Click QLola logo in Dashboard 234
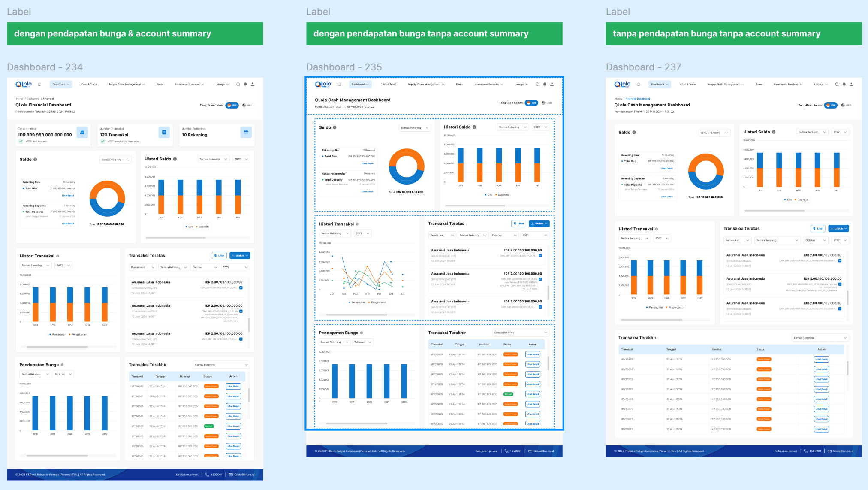This screenshot has height=490, width=868. pyautogui.click(x=24, y=85)
